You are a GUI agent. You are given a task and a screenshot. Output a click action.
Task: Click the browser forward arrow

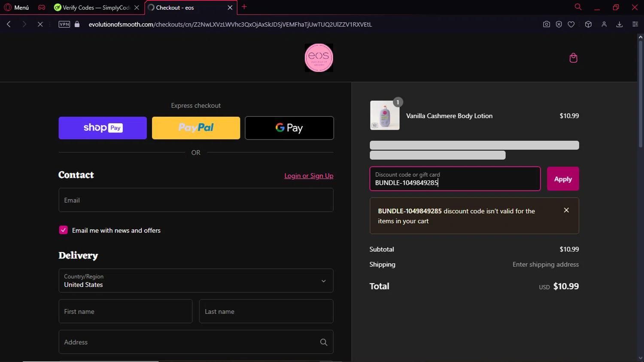click(x=24, y=24)
